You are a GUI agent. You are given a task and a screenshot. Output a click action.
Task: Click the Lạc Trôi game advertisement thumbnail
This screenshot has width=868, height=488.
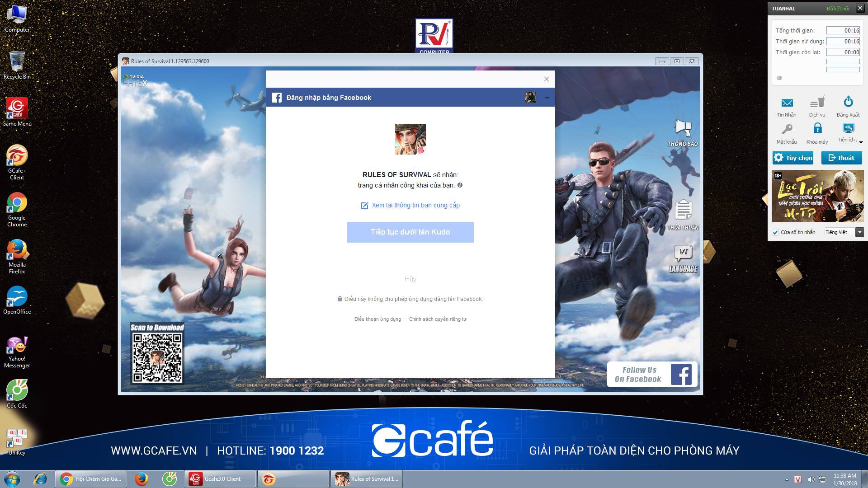click(817, 196)
